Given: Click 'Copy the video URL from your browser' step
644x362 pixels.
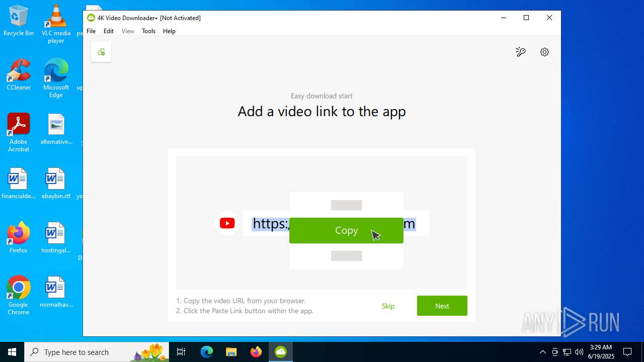Looking at the screenshot, I should coord(241,301).
